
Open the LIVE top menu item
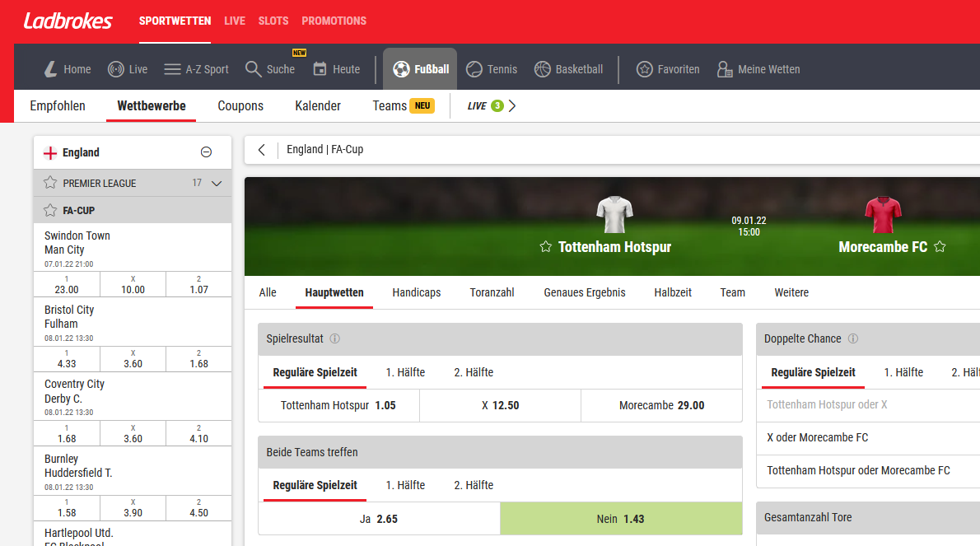tap(235, 21)
